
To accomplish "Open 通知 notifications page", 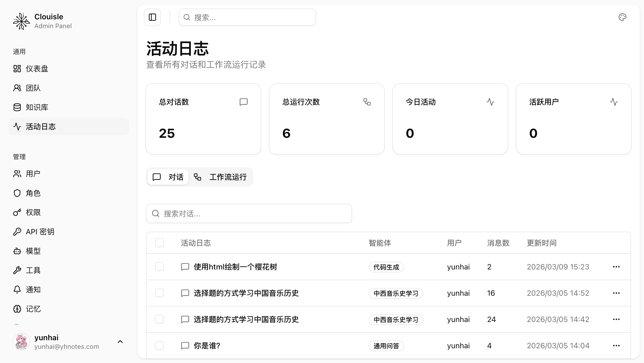I will click(33, 290).
